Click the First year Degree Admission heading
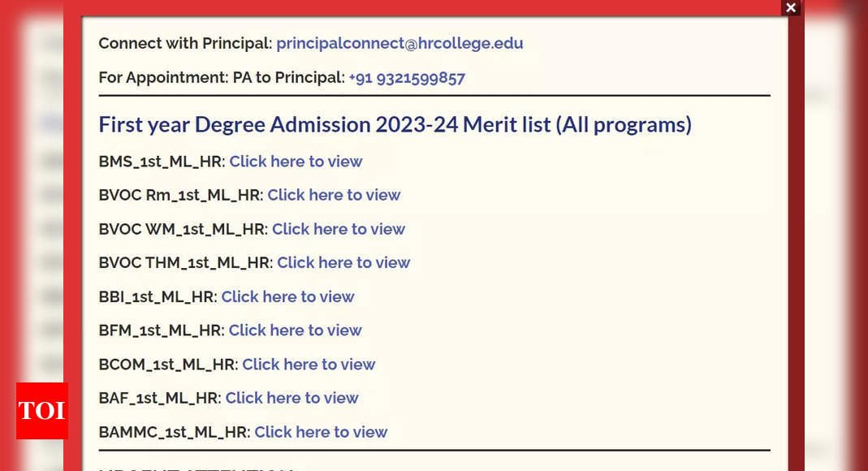This screenshot has height=471, width=868. [395, 125]
